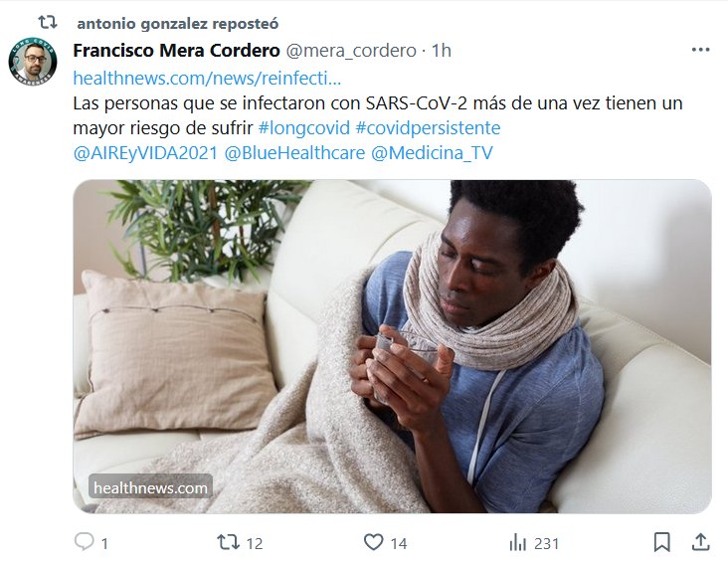Like the tweet with the heart icon
728x567 pixels.
(x=373, y=542)
